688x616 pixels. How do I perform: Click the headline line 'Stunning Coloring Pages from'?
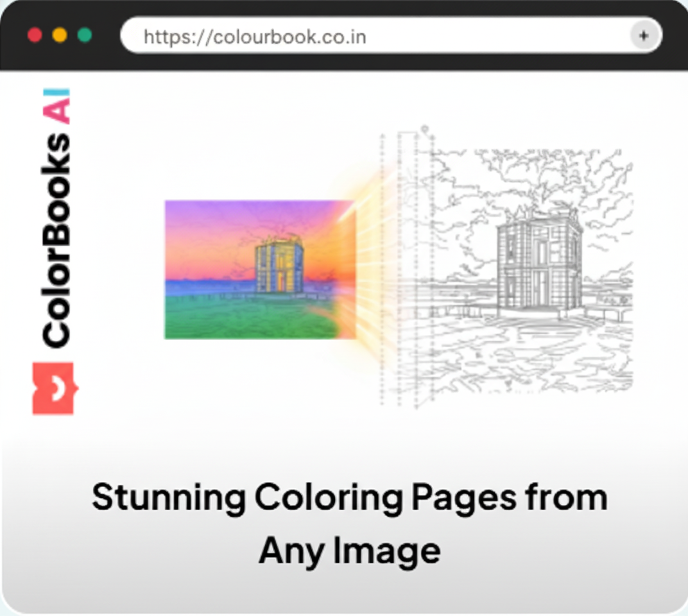[349, 497]
